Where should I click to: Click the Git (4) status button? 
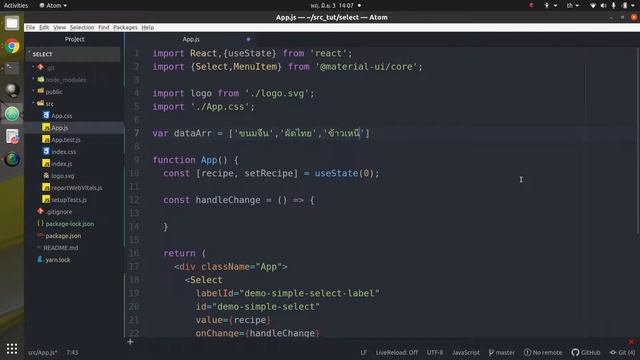pos(622,352)
